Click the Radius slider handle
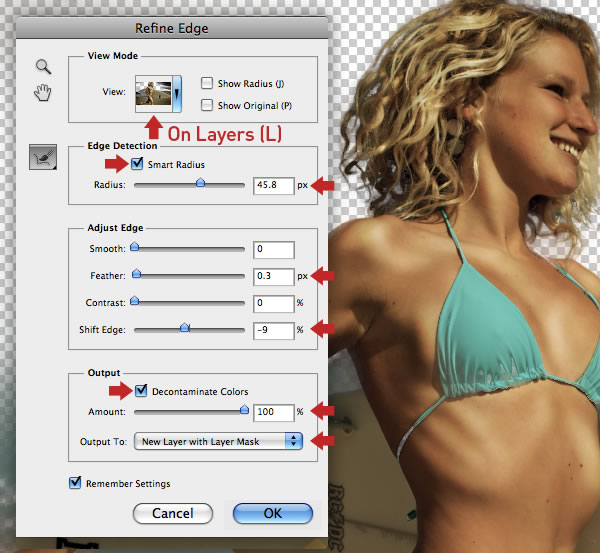 tap(200, 183)
